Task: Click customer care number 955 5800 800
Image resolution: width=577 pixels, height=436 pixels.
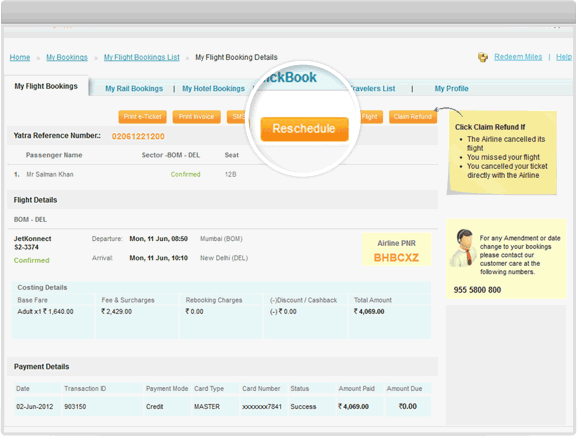Action: (x=477, y=290)
